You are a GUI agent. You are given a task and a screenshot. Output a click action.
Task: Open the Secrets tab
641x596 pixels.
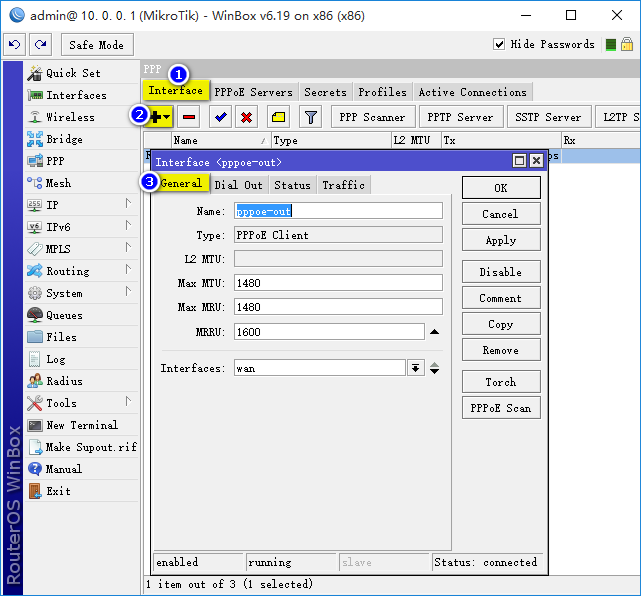(325, 92)
